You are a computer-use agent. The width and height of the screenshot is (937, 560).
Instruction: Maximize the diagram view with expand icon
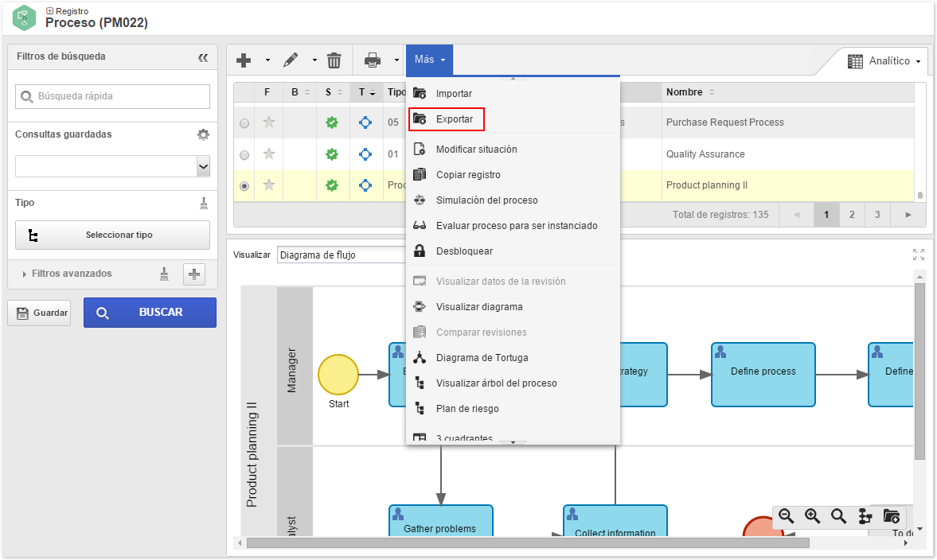tap(919, 255)
